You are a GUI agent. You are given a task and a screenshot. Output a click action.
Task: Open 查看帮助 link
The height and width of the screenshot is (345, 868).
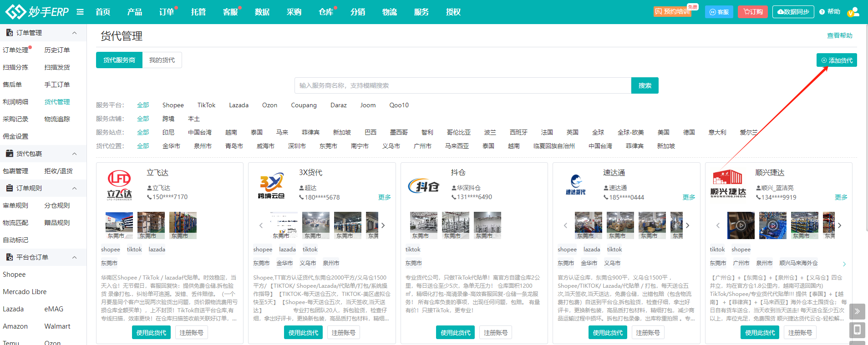pyautogui.click(x=840, y=35)
